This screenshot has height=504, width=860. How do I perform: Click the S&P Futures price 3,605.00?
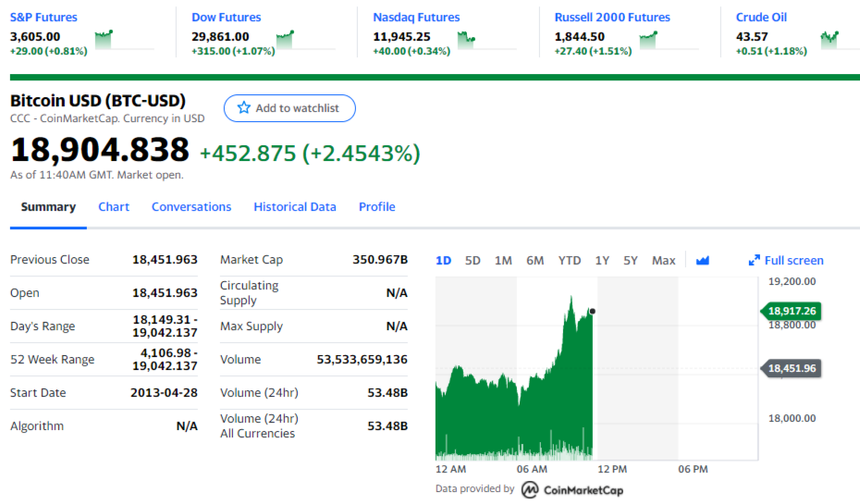pos(35,37)
